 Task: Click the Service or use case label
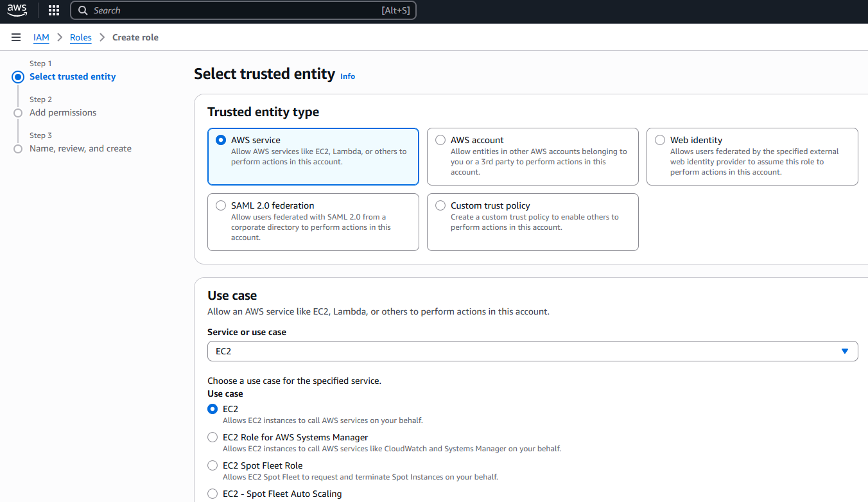[x=247, y=332]
